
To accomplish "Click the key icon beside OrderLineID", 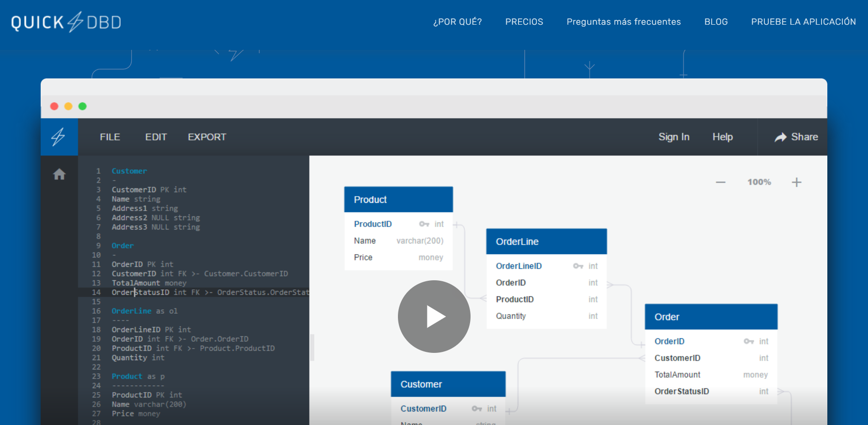I will (578, 266).
